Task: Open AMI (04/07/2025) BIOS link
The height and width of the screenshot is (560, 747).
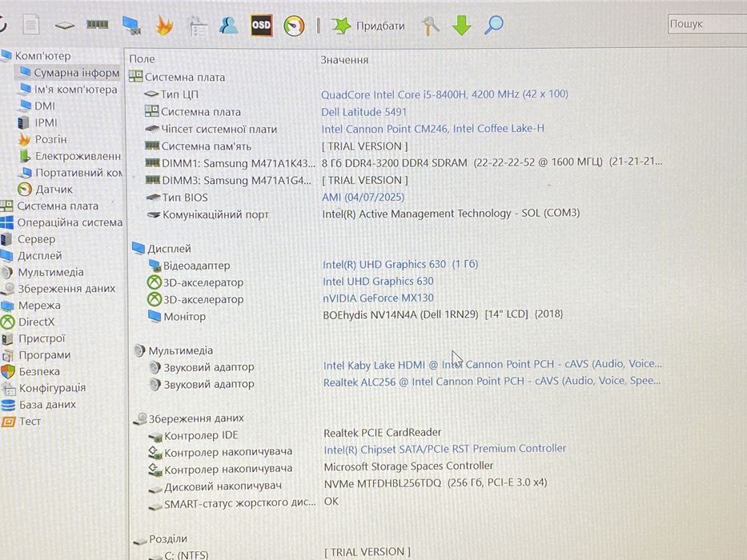Action: point(363,197)
